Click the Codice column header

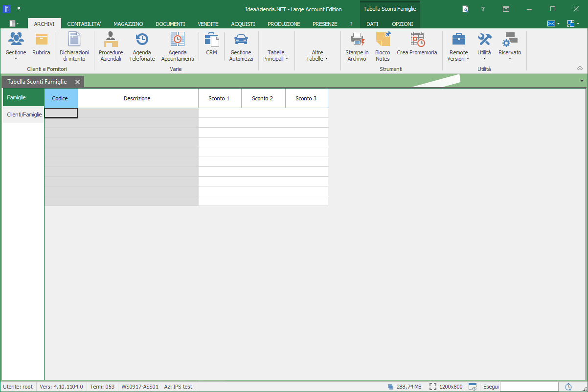click(61, 98)
